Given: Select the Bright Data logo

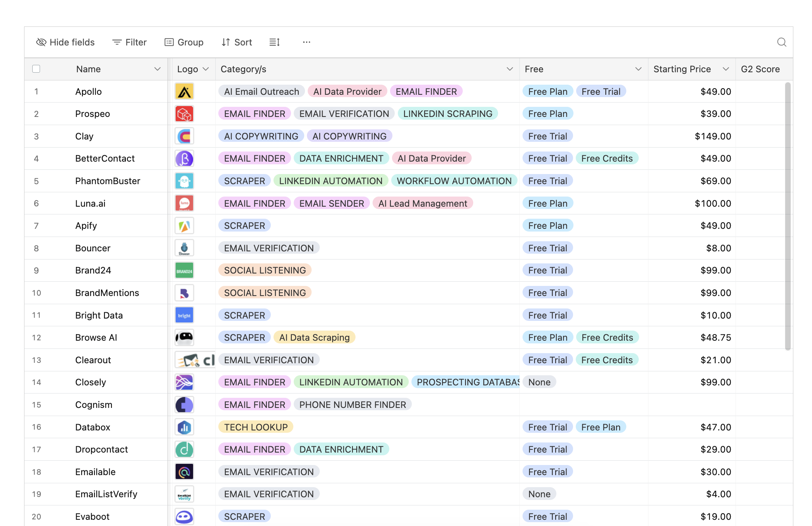Looking at the screenshot, I should click(184, 315).
